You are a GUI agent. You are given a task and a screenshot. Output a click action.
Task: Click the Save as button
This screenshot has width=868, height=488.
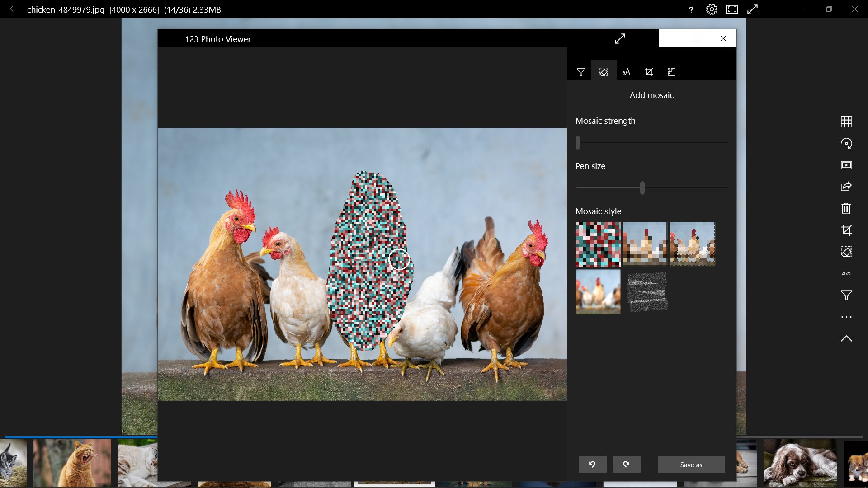691,464
